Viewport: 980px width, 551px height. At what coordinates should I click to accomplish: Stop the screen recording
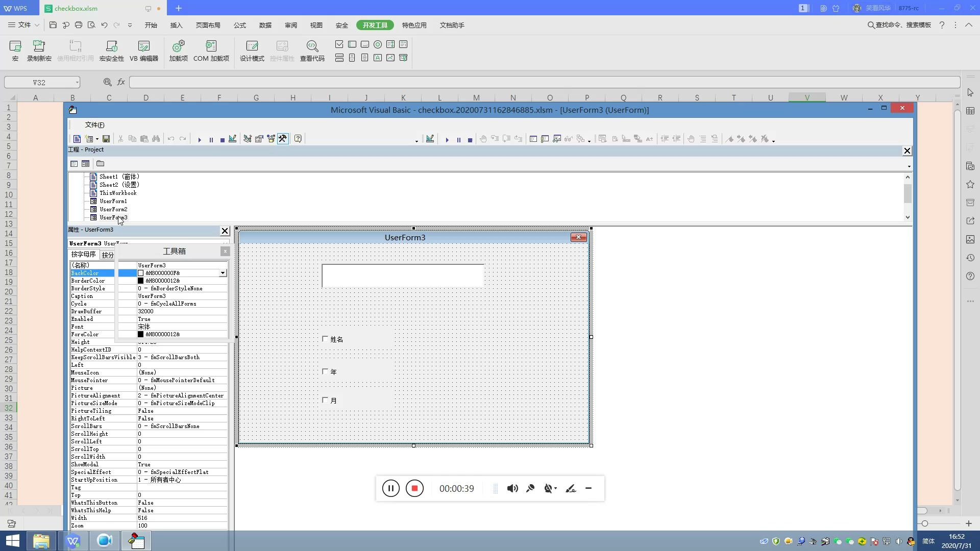[x=414, y=488]
